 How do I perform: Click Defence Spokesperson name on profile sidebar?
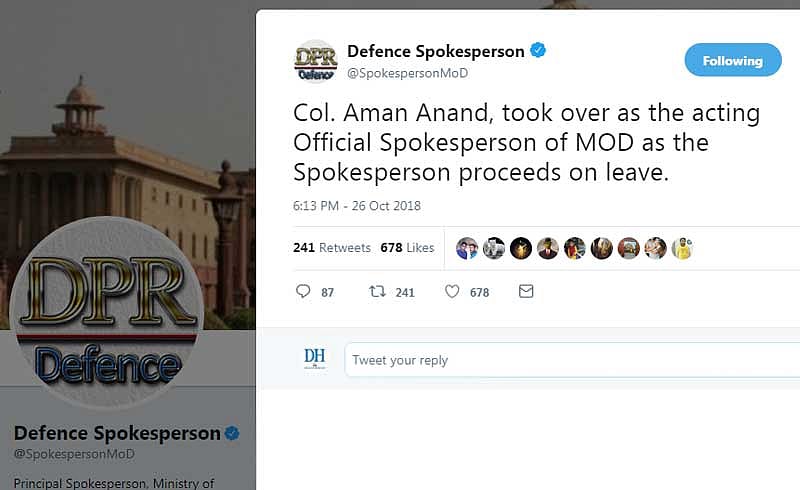click(116, 433)
